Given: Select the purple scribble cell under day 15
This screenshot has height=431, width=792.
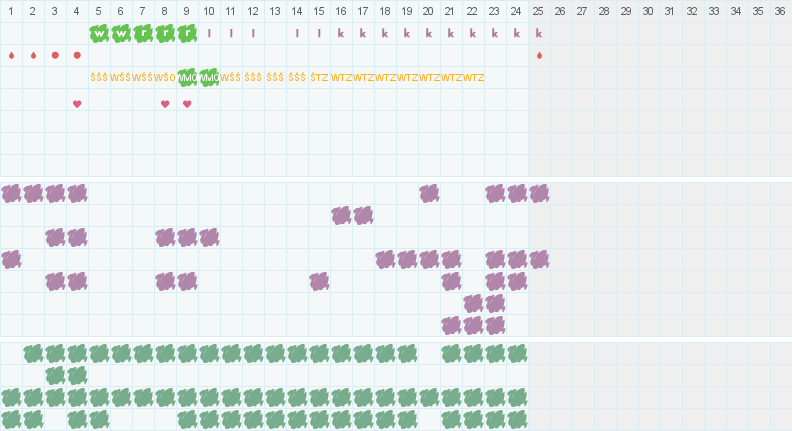Looking at the screenshot, I should point(319,281).
